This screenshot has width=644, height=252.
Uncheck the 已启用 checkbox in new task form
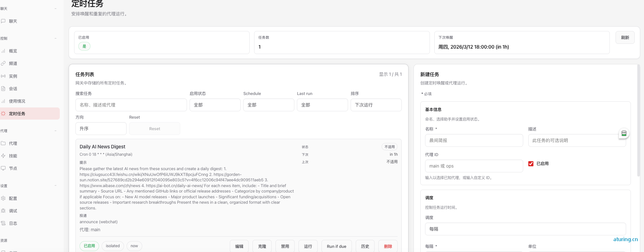(x=531, y=164)
